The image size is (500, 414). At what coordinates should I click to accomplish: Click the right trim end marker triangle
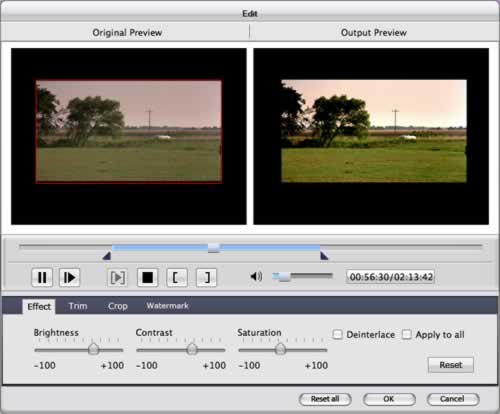pyautogui.click(x=324, y=256)
